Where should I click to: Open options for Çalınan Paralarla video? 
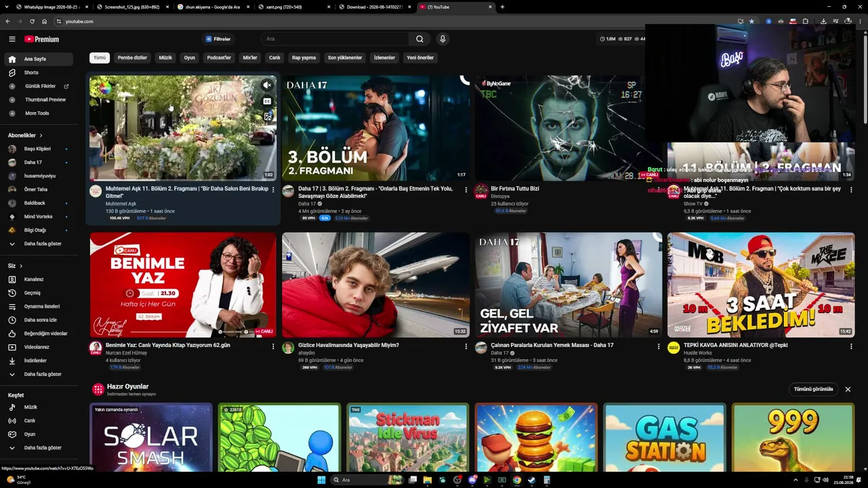point(658,346)
